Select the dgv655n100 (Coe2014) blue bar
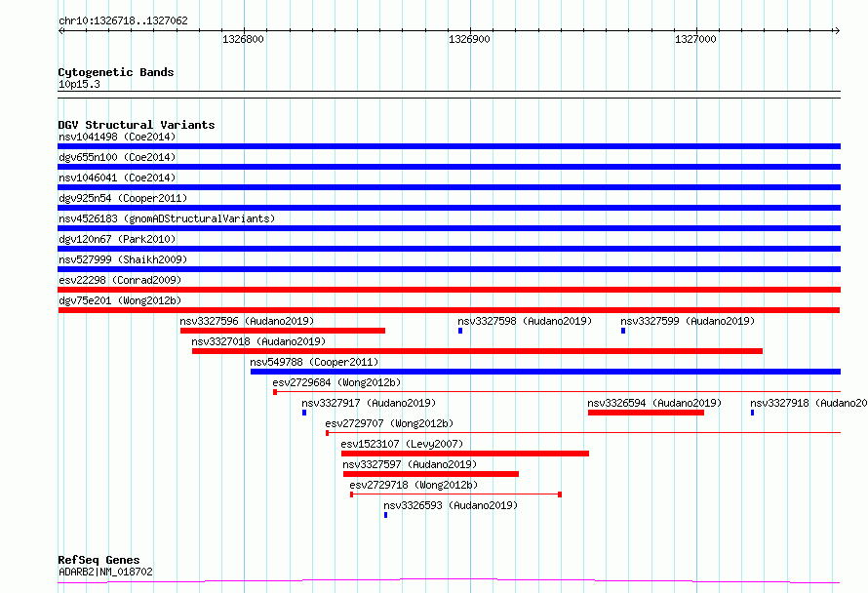 click(449, 167)
